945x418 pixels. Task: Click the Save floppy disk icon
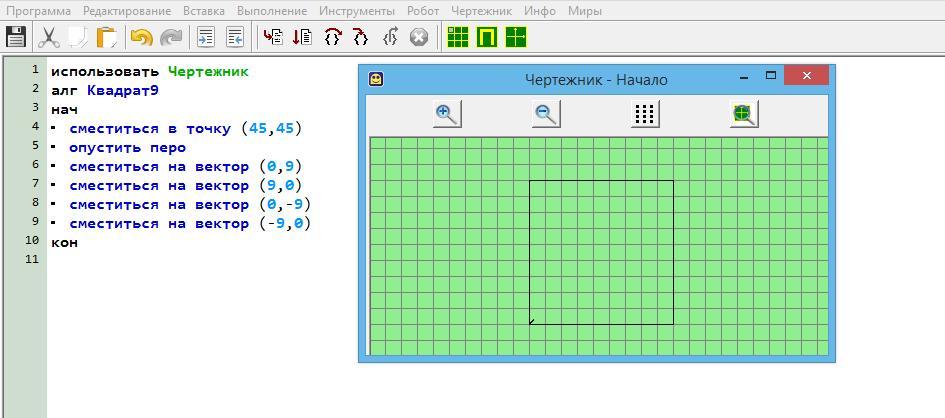tap(15, 37)
